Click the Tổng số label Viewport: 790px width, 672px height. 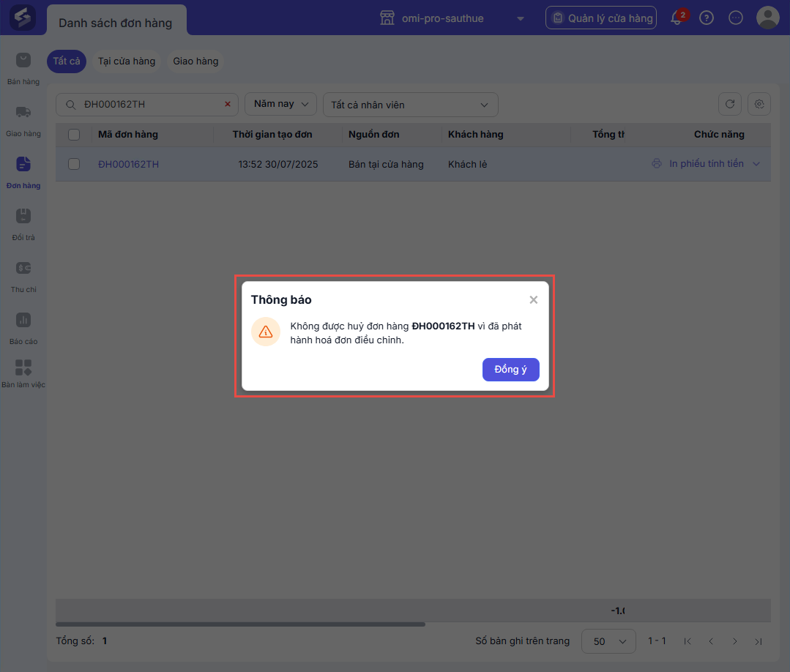click(x=75, y=641)
